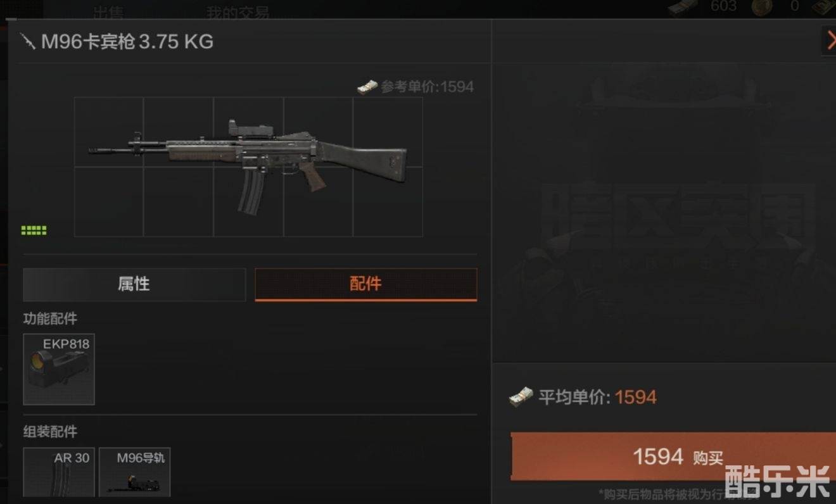The image size is (836, 504).
Task: Click the rifle icon next to M96卡宾枪 title
Action: pyautogui.click(x=28, y=42)
